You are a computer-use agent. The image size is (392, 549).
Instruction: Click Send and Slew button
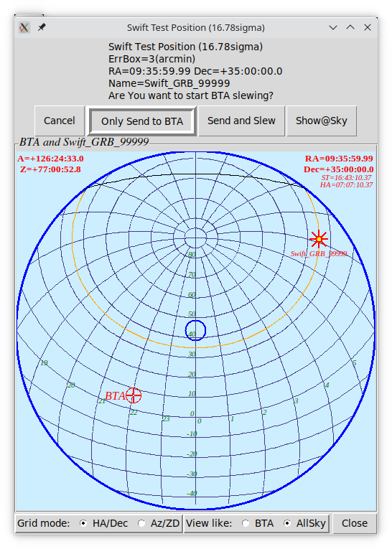(241, 121)
